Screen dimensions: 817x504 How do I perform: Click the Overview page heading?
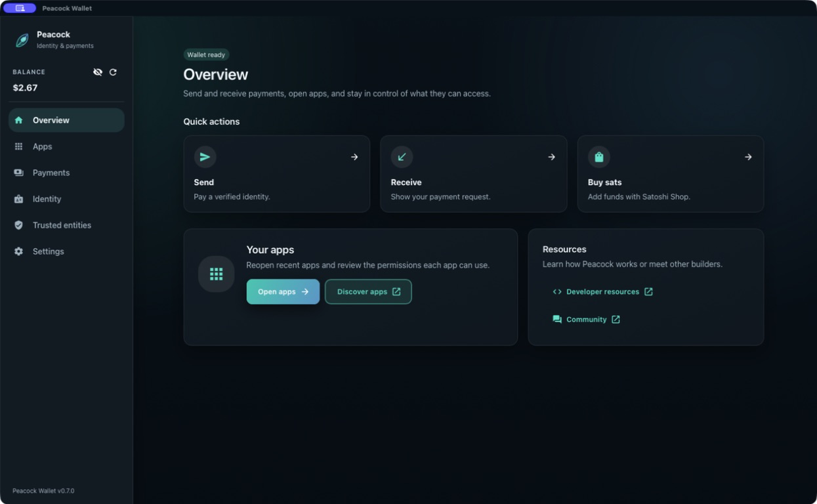click(216, 75)
